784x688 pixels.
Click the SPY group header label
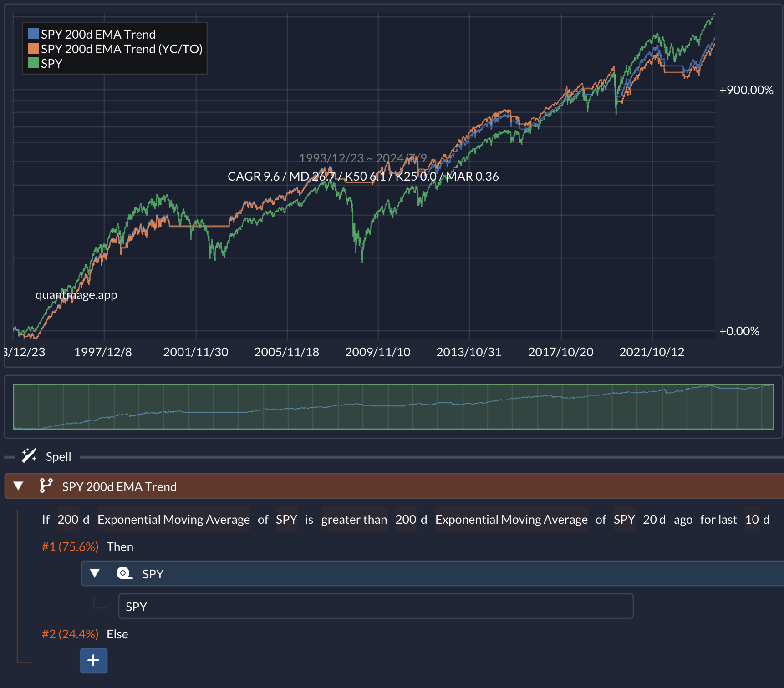click(x=153, y=574)
